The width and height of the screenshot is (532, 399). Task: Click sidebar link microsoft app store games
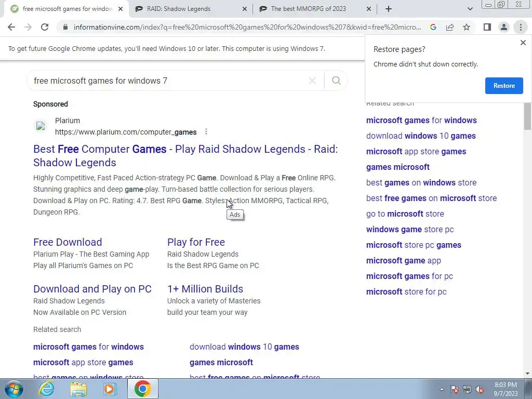tap(416, 151)
